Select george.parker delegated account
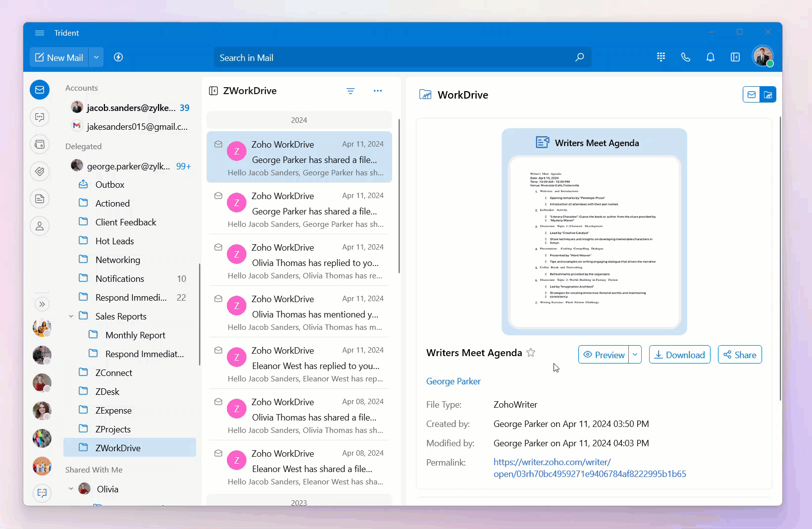 130,166
